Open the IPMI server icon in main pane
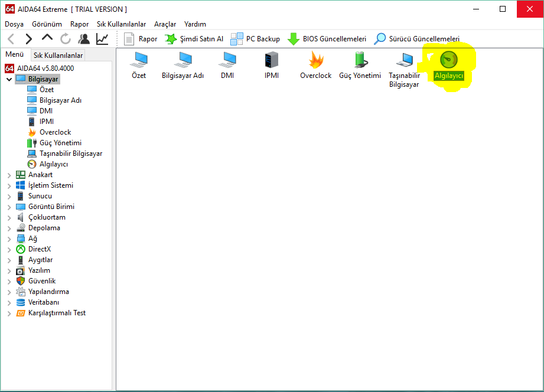The height and width of the screenshot is (392, 544). (x=272, y=65)
